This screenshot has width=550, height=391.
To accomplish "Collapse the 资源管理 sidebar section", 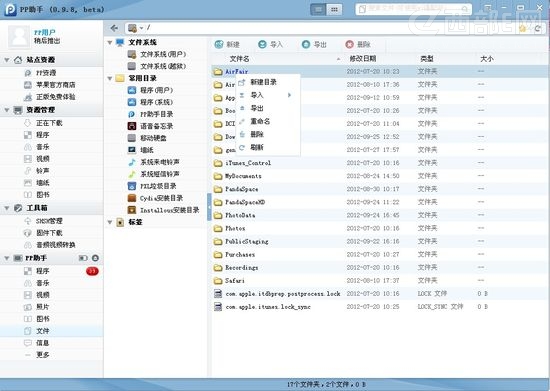I will (x=7, y=110).
